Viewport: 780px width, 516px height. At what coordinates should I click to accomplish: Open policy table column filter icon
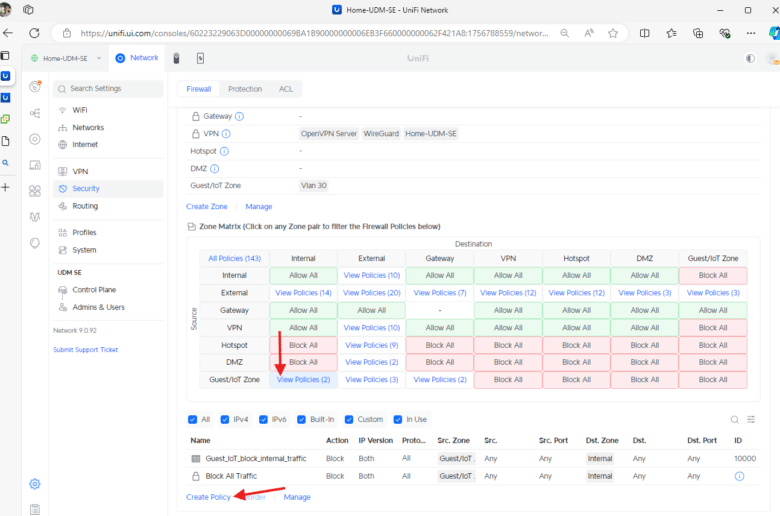tap(751, 419)
